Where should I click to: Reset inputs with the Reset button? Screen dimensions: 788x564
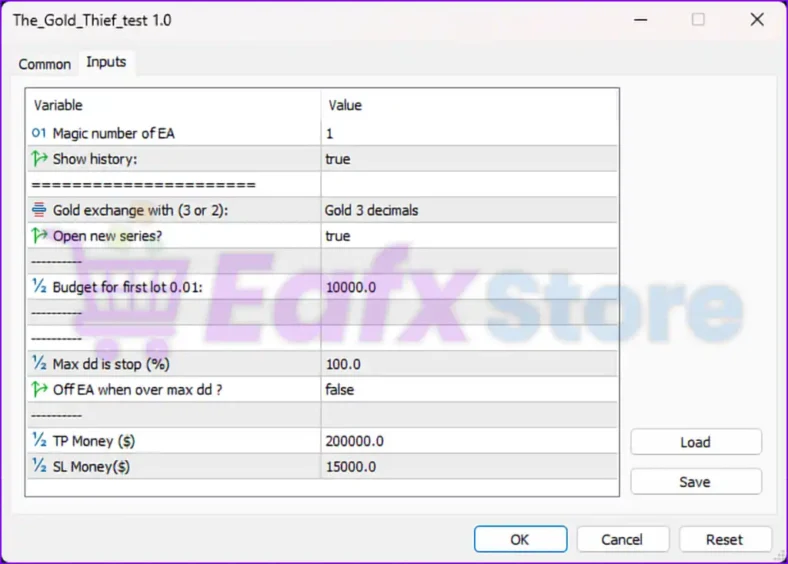724,539
